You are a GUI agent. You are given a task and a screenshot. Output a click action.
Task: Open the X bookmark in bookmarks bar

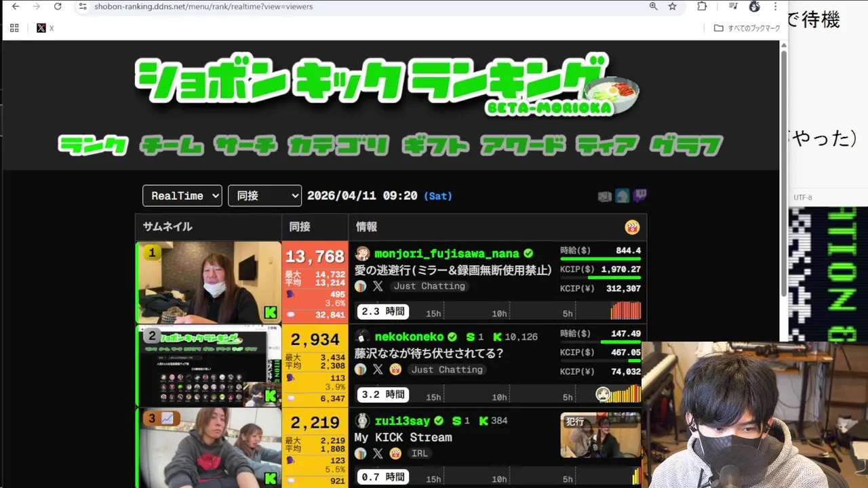tap(45, 28)
